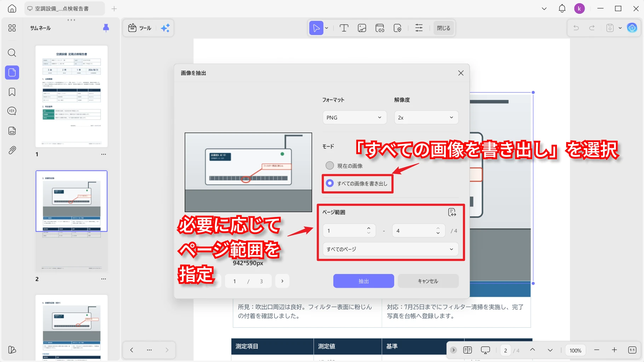Image resolution: width=644 pixels, height=362 pixels.
Task: Go to the previous document page arrow
Action: 533,350
